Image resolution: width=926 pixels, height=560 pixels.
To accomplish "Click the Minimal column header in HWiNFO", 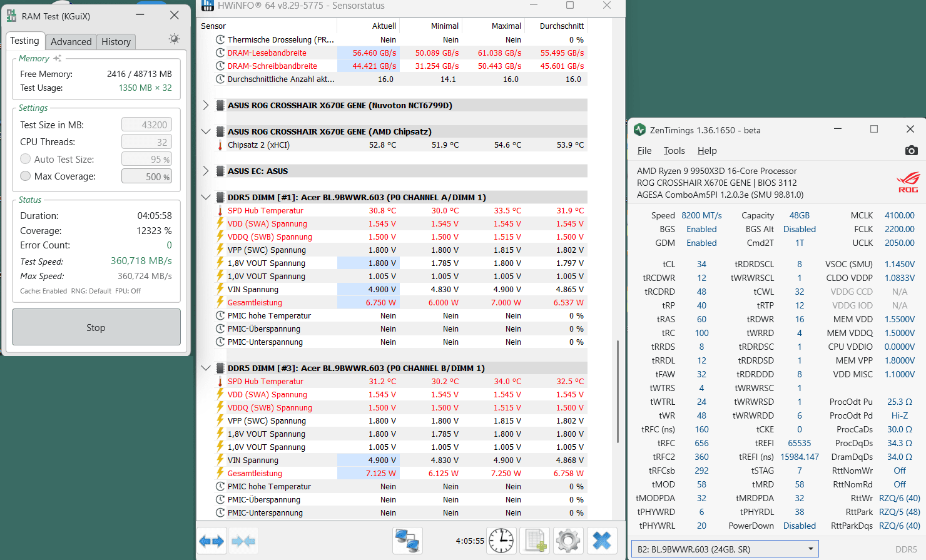I will 431,26.
